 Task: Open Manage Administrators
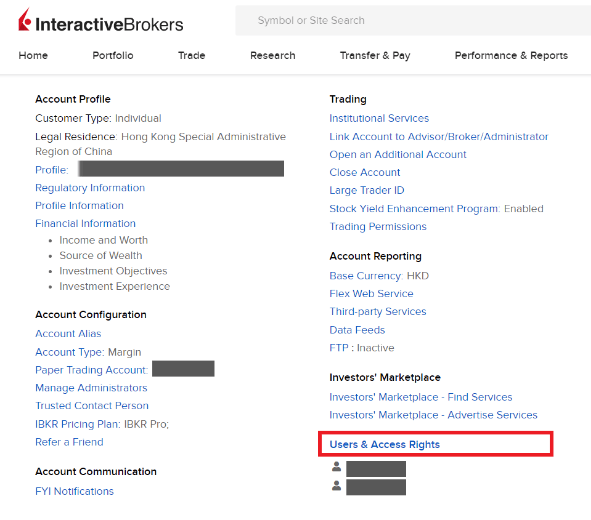click(91, 388)
